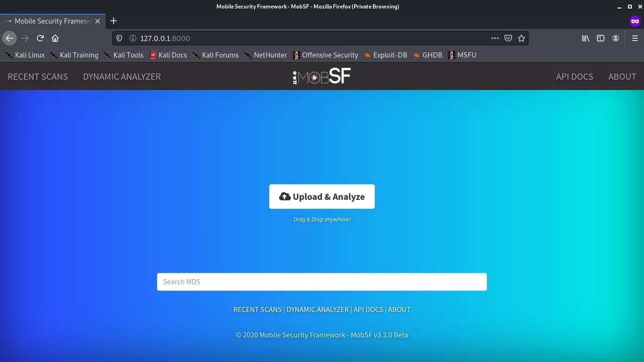Go to Firefox home page icon
Screen dimensions: 644x362
coord(55,38)
